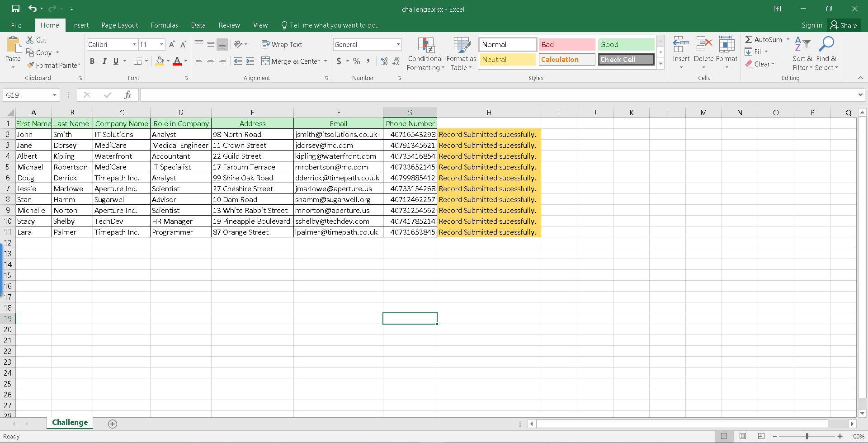The height and width of the screenshot is (443, 868).
Task: Click the Format Painter brush icon
Action: coord(30,65)
